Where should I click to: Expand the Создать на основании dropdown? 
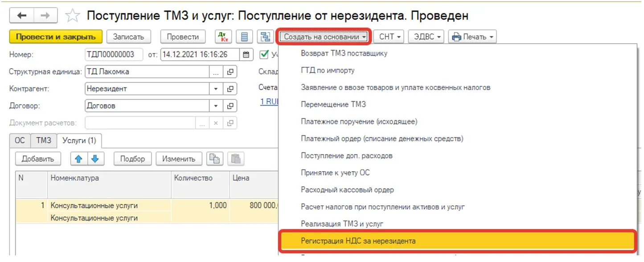(324, 37)
